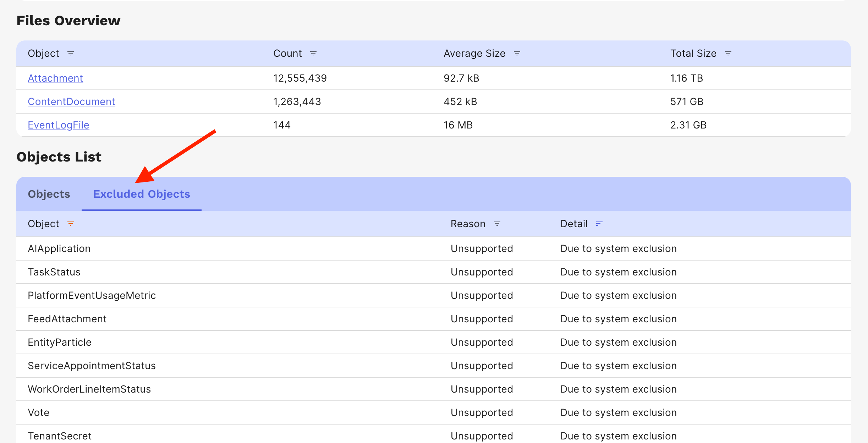Viewport: 868px width, 443px height.
Task: Click the 1,263,443 count value for ContentDocument
Action: [297, 102]
